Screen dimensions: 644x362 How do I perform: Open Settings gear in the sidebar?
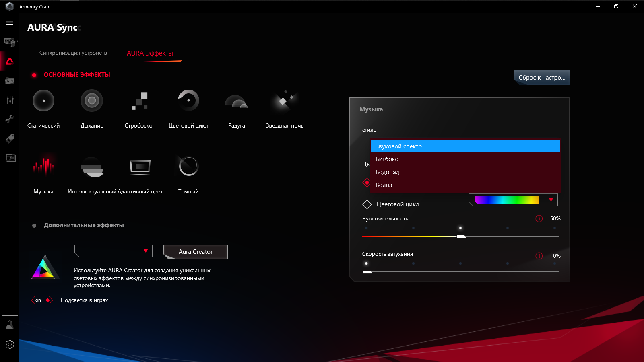tap(10, 345)
